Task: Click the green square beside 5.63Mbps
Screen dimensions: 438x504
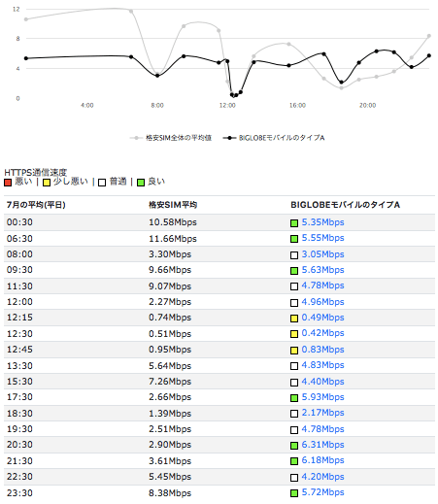Action: [294, 271]
